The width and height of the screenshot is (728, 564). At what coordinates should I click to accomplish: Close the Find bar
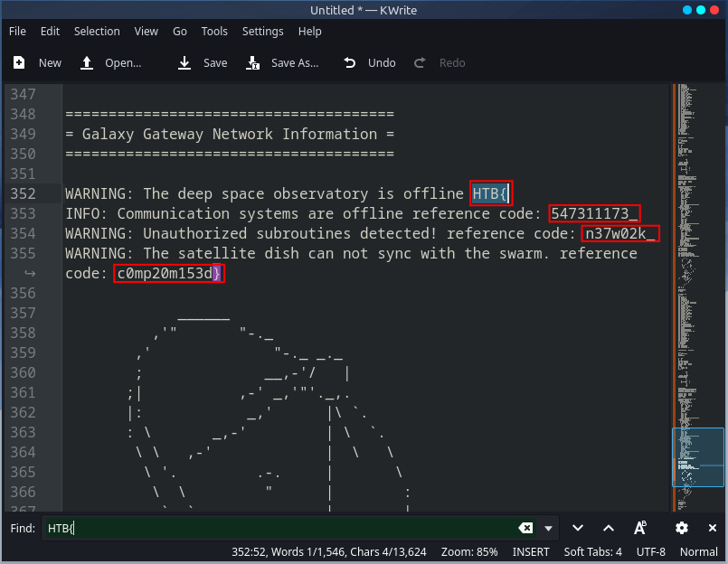point(713,528)
